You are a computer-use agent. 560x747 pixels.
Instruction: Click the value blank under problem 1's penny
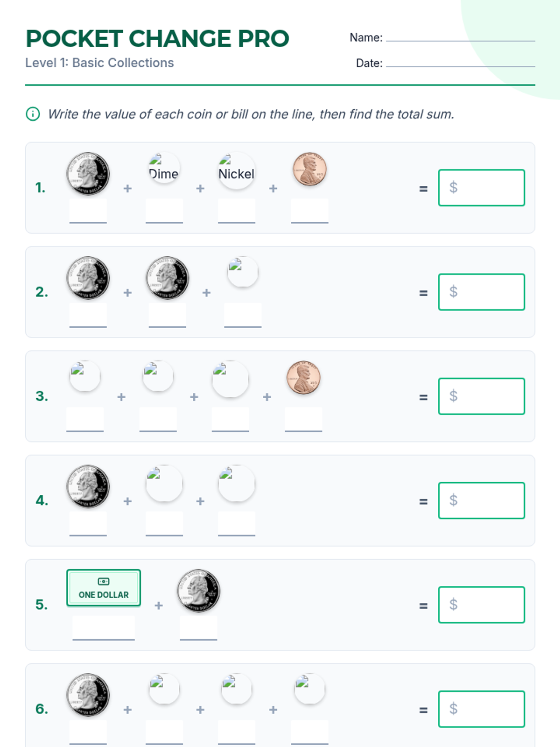[x=309, y=211]
